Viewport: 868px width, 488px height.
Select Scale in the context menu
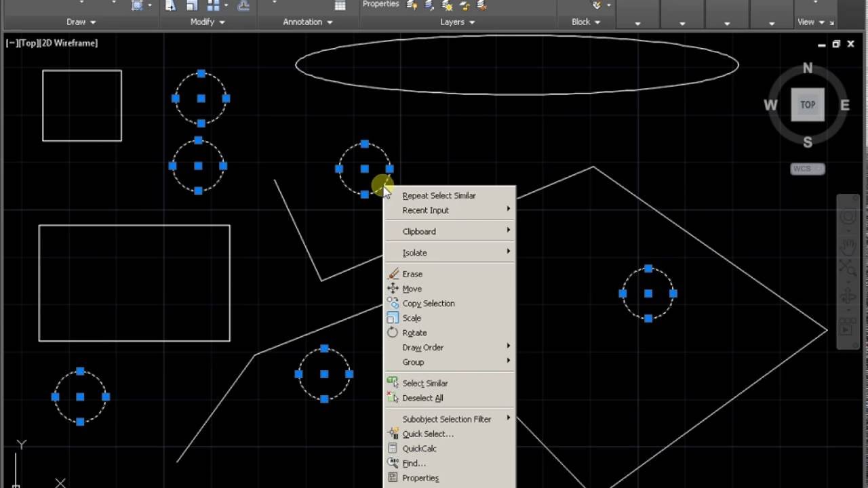click(x=450, y=318)
